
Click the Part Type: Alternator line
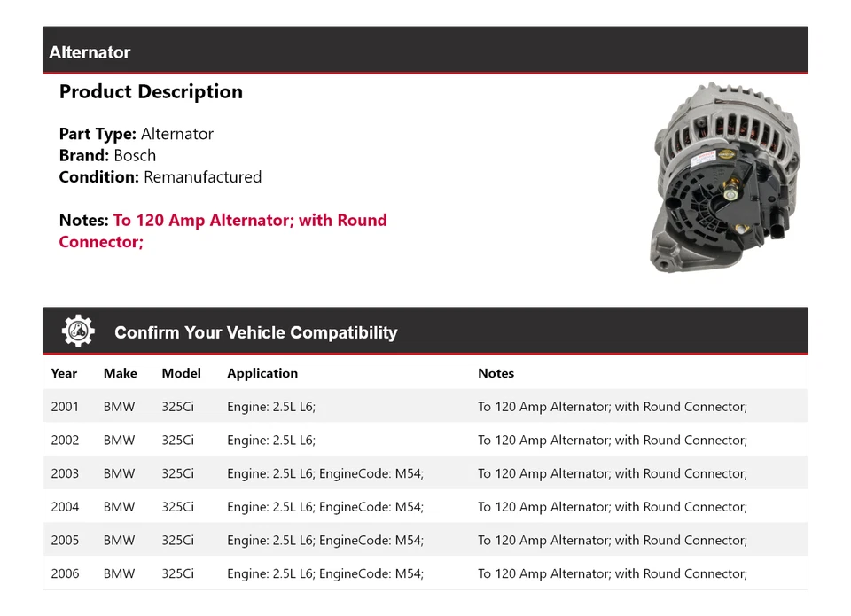coord(137,134)
